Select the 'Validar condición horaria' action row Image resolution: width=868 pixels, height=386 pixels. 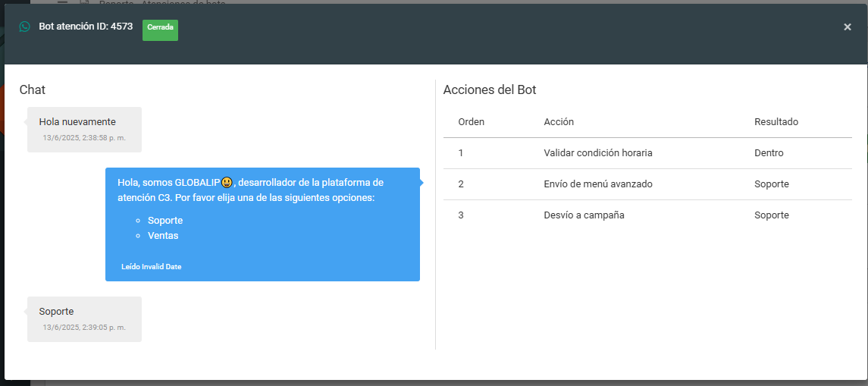point(598,153)
